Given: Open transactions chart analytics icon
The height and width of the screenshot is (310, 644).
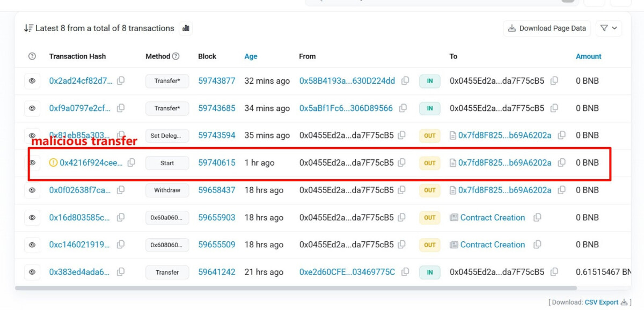Looking at the screenshot, I should point(186,28).
